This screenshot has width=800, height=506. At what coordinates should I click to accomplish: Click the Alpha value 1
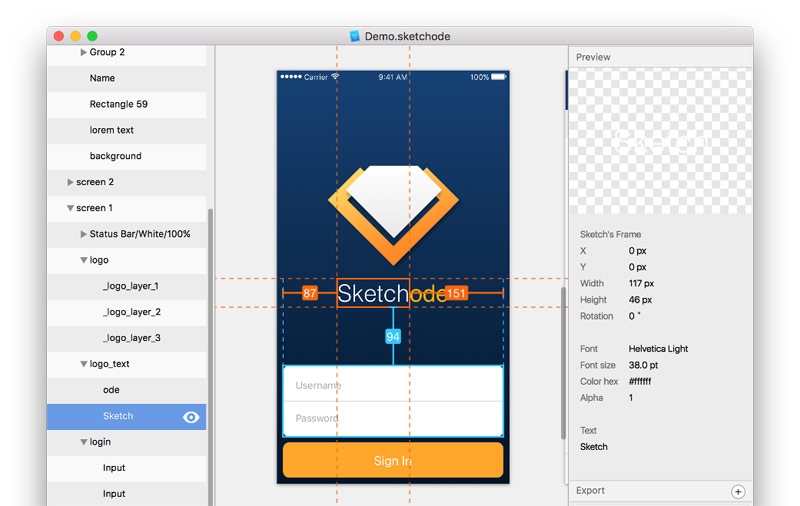click(631, 398)
